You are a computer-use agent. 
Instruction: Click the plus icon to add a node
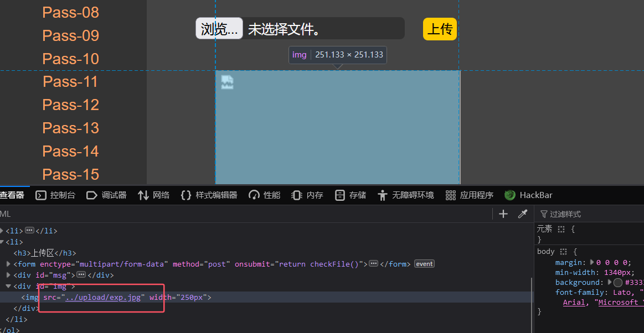point(503,214)
